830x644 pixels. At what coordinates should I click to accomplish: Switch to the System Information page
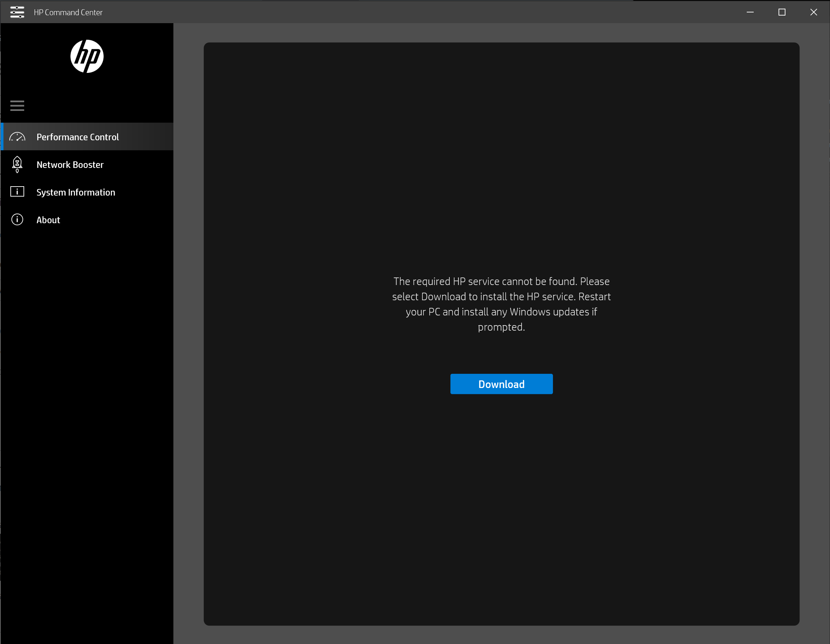point(76,192)
